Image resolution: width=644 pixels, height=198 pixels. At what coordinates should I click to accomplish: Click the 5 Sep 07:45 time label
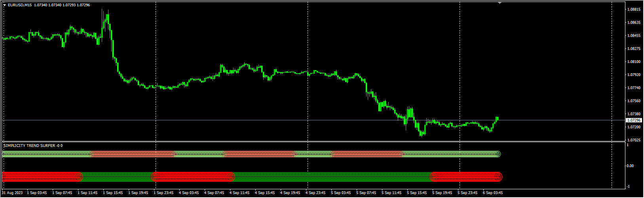coord(366,193)
